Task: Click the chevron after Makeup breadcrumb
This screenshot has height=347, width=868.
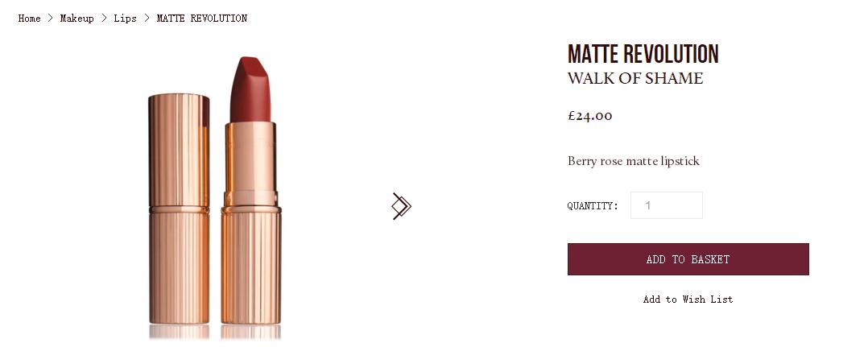Action: pos(104,19)
